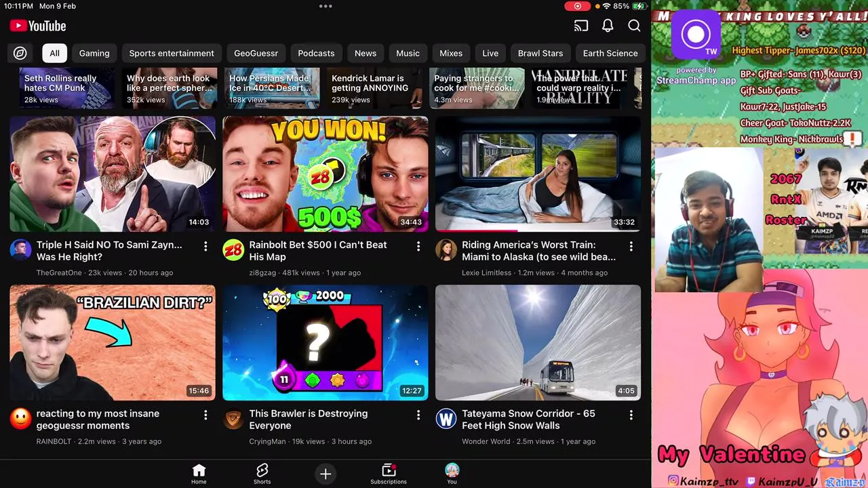Screen dimensions: 868x488
Task: Play the BRAZILIAN DIRT thumbnail
Action: 113,343
